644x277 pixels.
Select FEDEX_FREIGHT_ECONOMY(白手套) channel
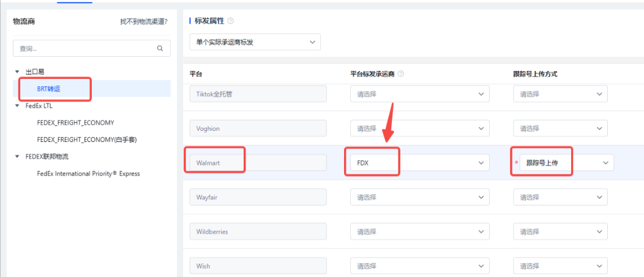[x=87, y=139]
